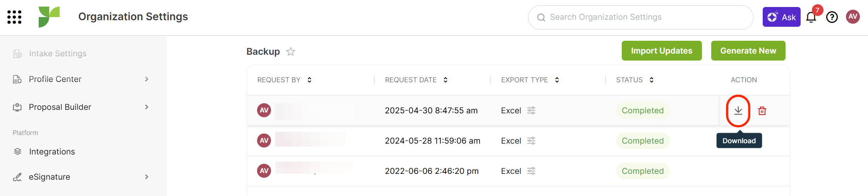View export settings for 2024-05-28 backup
The image size is (868, 196).
(531, 140)
